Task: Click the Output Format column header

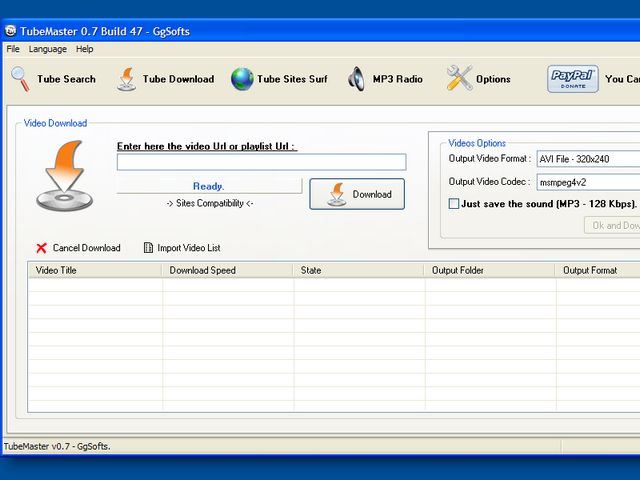Action: tap(598, 270)
